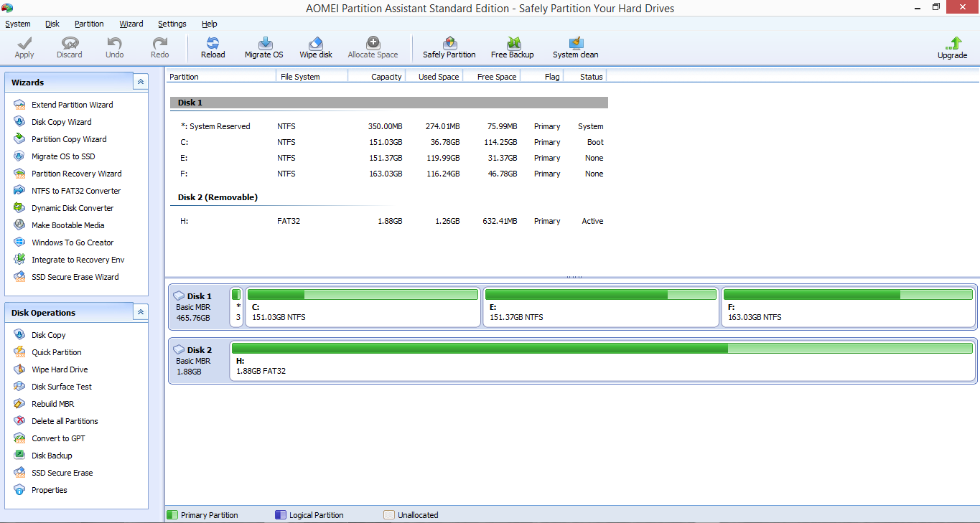The width and height of the screenshot is (980, 523).
Task: Select Make Bootable Media
Action: pyautogui.click(x=59, y=225)
